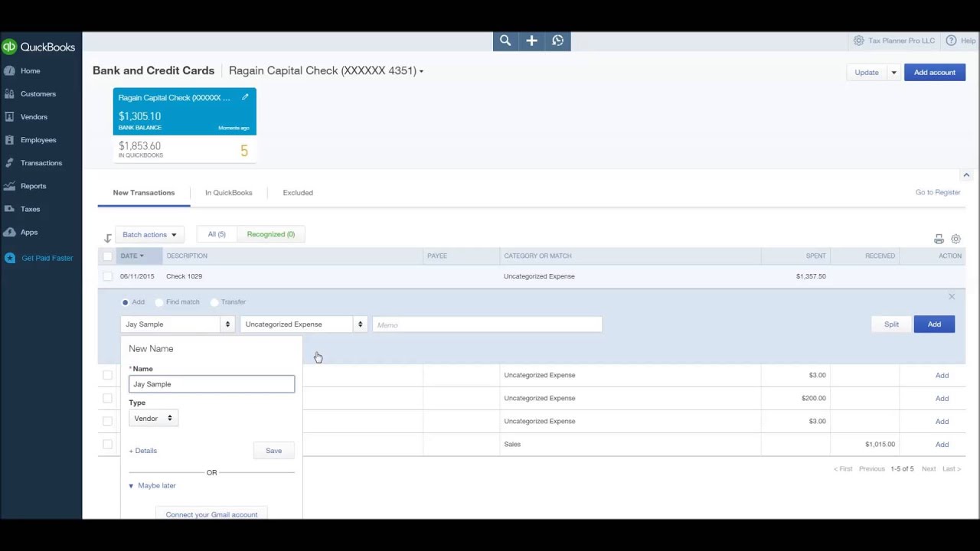
Task: Filter by All (5) transactions
Action: coord(217,234)
